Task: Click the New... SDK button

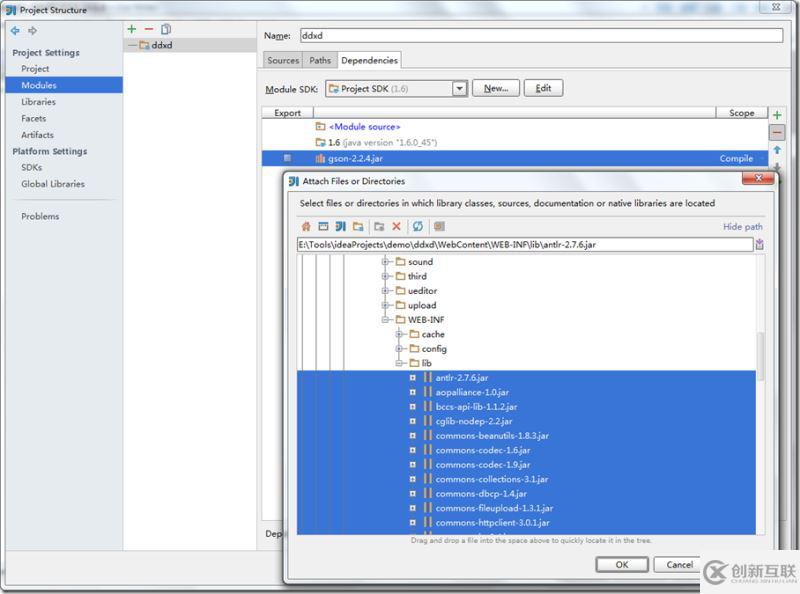Action: pos(496,88)
